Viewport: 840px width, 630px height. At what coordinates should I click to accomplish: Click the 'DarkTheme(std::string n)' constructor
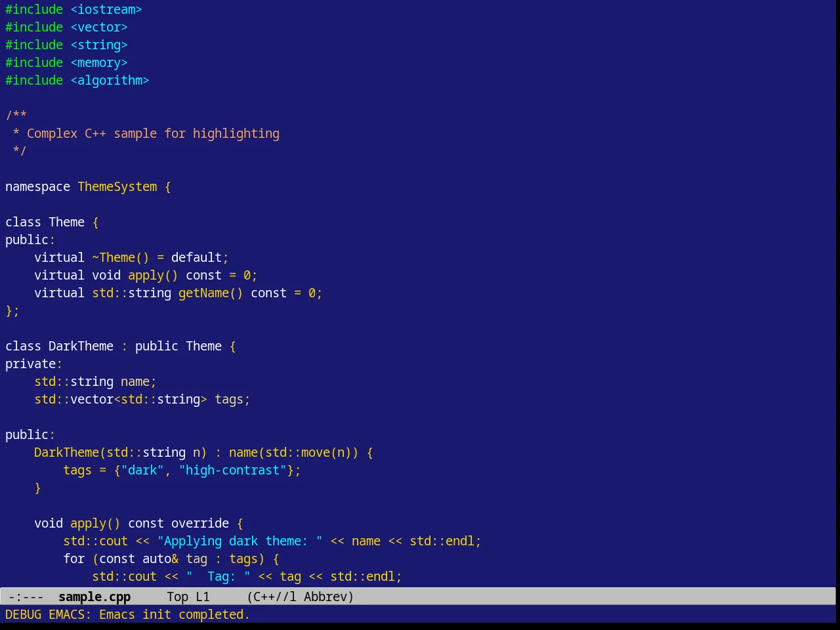[x=121, y=452]
